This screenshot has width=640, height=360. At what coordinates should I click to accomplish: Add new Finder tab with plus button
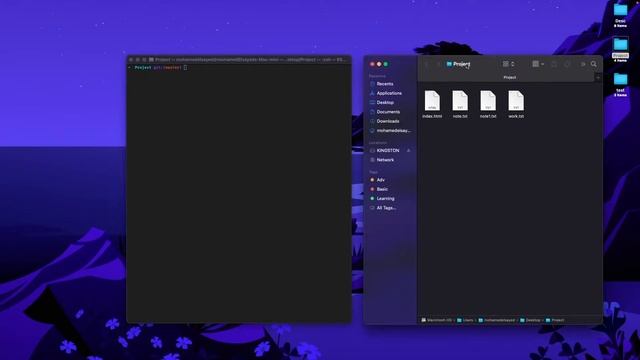[x=598, y=77]
